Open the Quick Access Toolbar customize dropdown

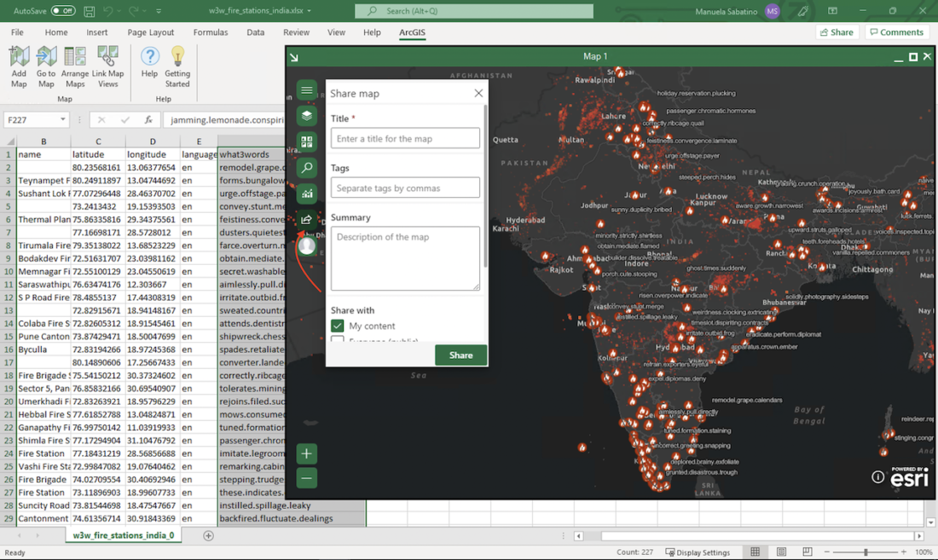tap(159, 11)
